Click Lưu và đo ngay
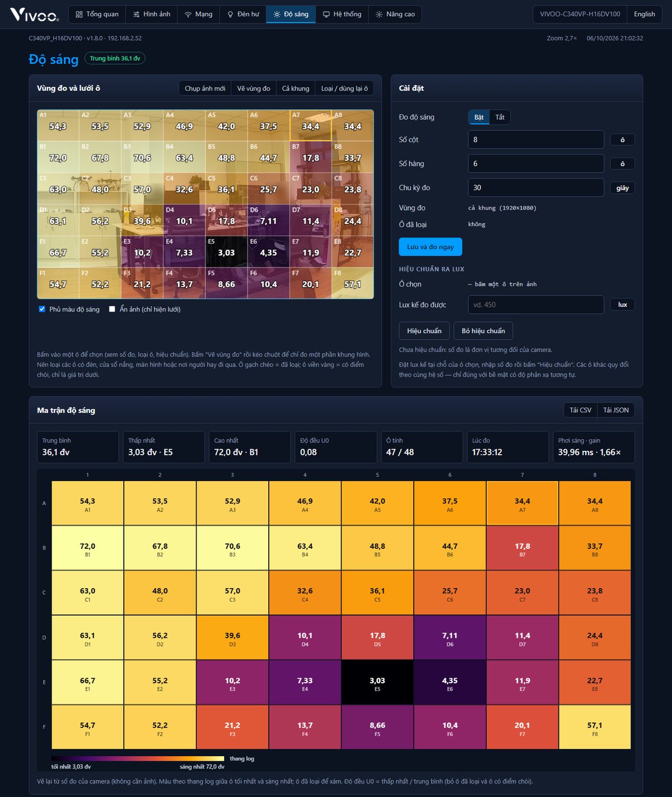The image size is (672, 797). click(x=431, y=247)
